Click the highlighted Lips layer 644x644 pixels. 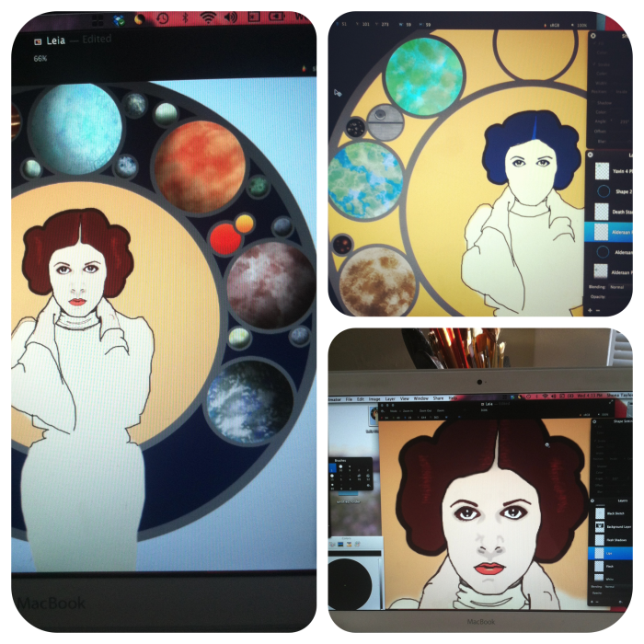(610, 553)
